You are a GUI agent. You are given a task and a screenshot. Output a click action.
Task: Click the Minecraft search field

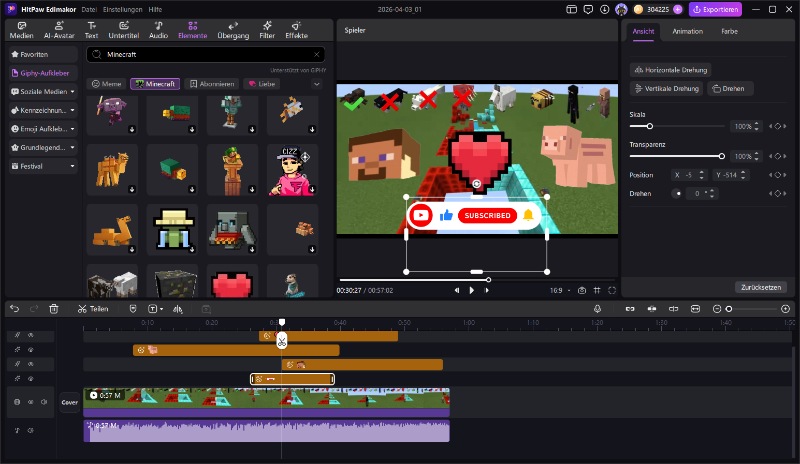tap(206, 54)
